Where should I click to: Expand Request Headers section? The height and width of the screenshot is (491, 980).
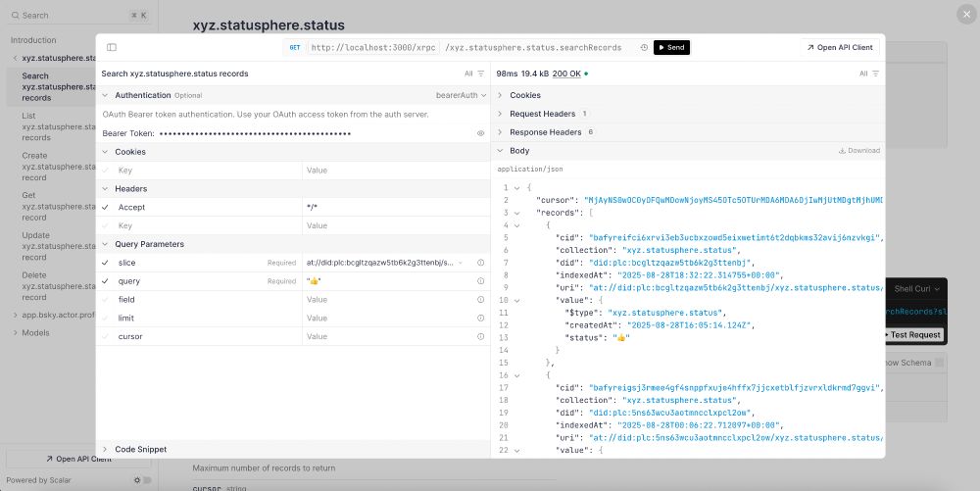coord(500,114)
